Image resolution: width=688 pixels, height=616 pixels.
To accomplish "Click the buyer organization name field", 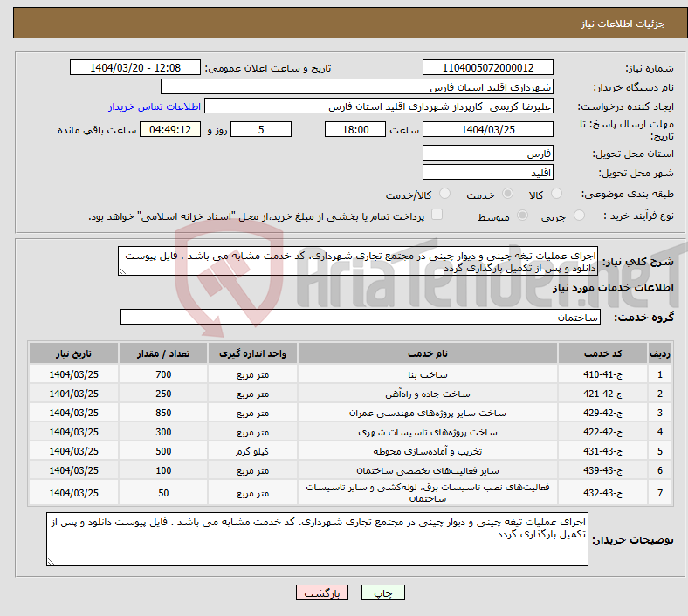I will coord(357,86).
